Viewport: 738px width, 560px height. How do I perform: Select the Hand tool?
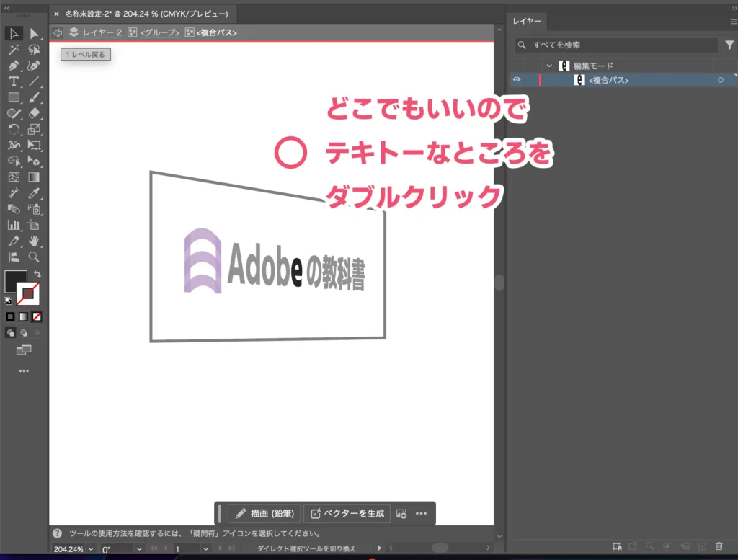33,241
